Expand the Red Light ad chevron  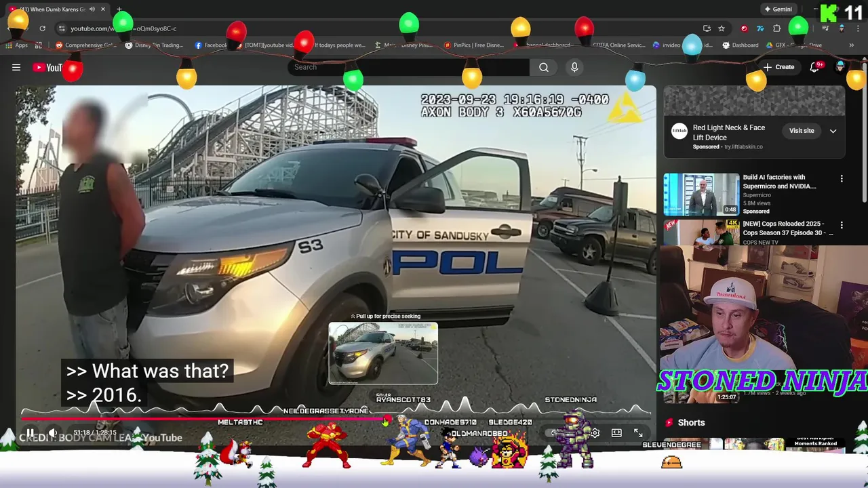click(833, 131)
